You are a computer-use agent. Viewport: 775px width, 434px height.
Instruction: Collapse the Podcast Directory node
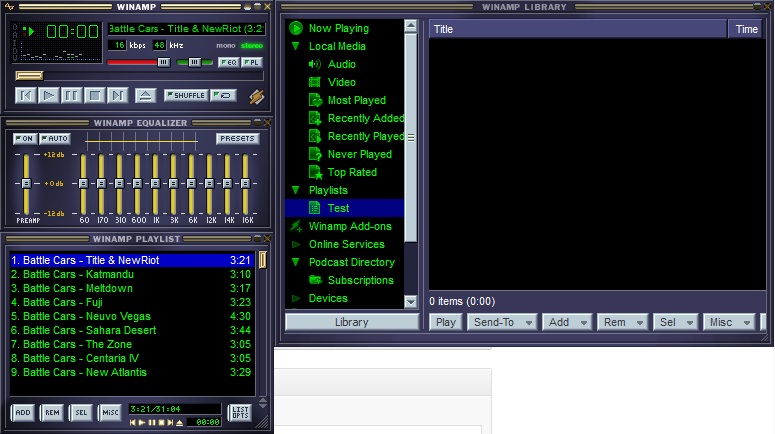[296, 262]
